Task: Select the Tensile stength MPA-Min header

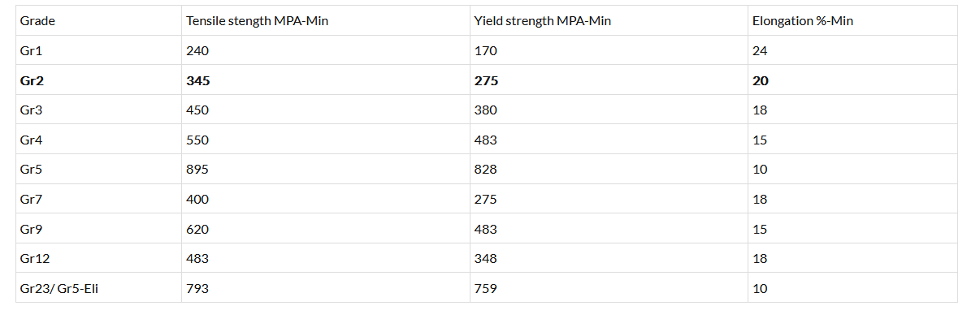Action: 257,21
